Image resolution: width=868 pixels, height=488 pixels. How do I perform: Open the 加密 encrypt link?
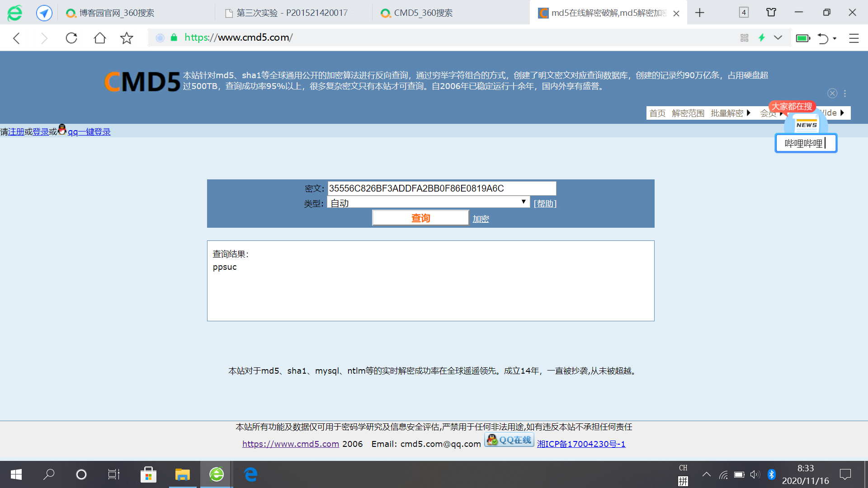tap(481, 219)
